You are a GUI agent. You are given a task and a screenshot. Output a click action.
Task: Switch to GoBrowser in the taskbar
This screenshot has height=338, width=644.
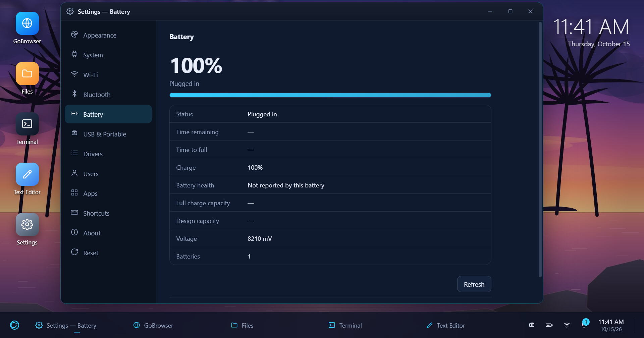tap(153, 325)
